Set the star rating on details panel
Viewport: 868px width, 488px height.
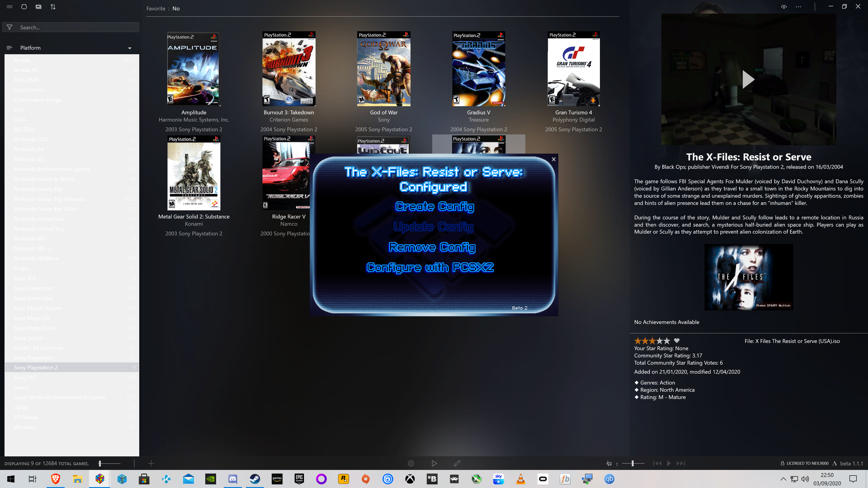652,340
